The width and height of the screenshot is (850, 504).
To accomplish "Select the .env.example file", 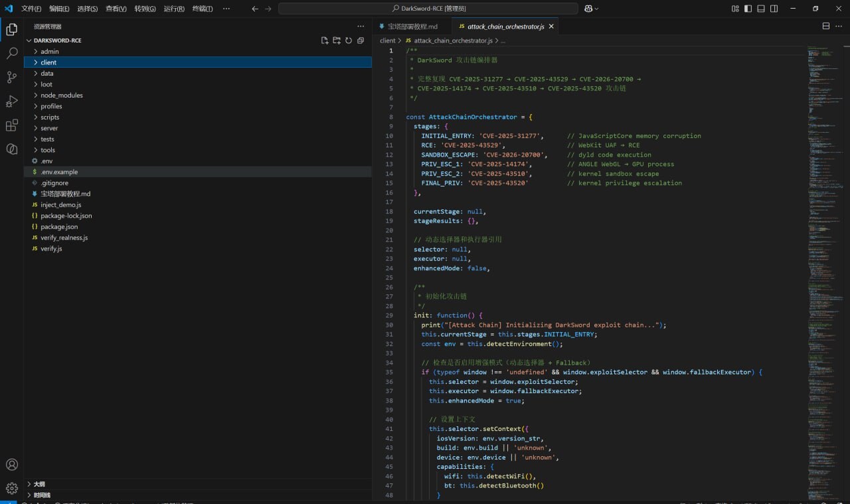I will [198, 172].
